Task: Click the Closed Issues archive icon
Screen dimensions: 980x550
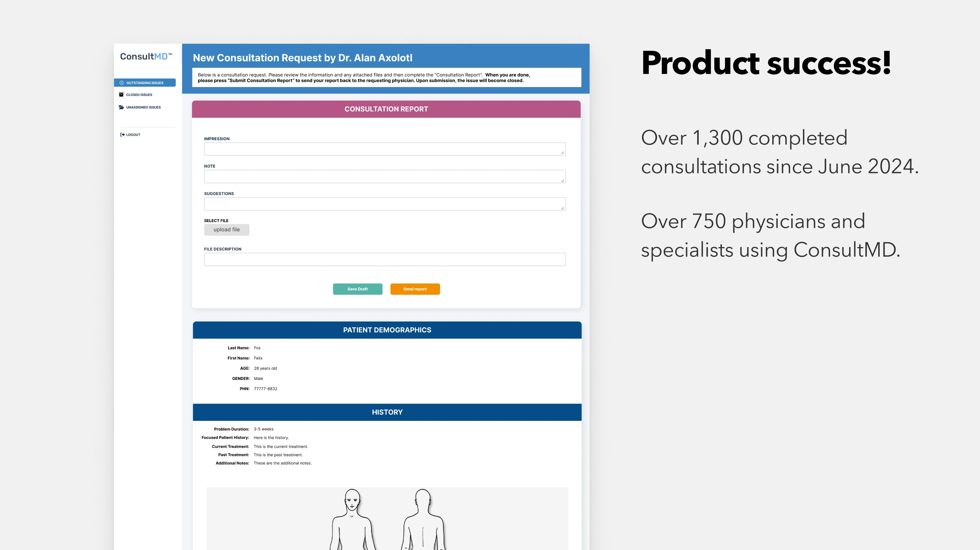Action: (121, 95)
